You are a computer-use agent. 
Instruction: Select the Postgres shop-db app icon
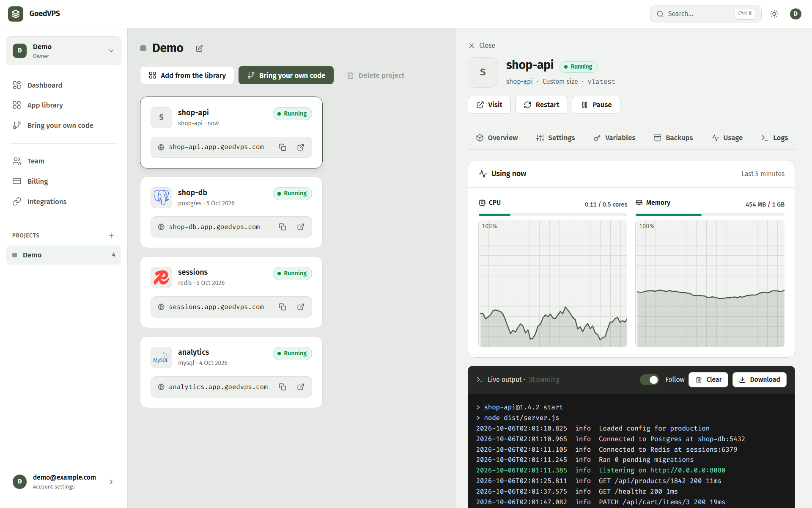click(x=162, y=198)
